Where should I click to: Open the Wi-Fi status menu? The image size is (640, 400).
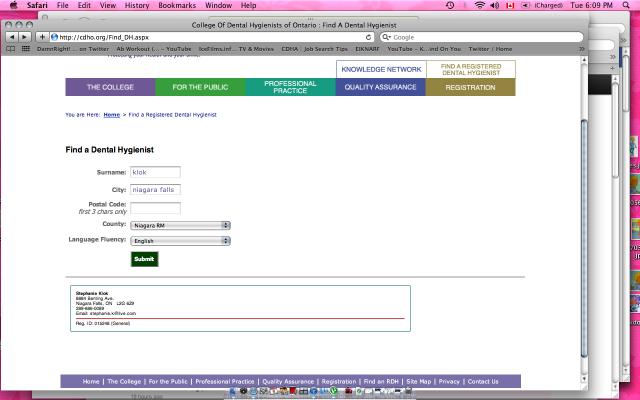(480, 5)
